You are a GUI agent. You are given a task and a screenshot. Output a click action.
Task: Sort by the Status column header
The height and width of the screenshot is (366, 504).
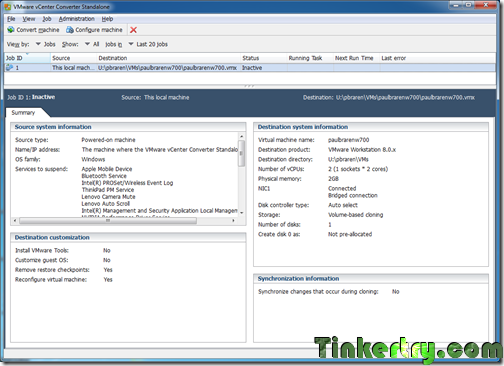click(264, 58)
